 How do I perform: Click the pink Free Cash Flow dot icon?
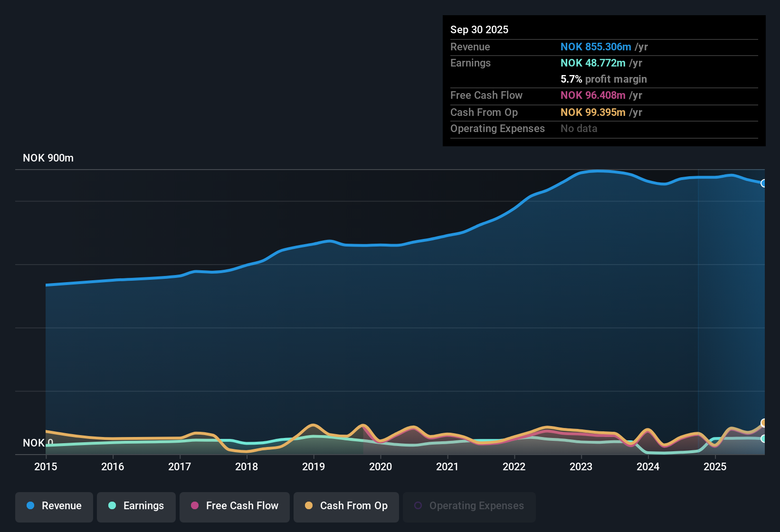click(x=195, y=506)
